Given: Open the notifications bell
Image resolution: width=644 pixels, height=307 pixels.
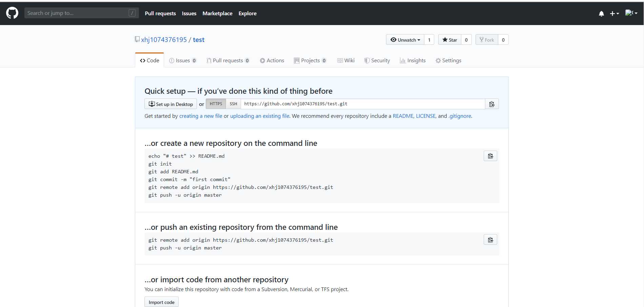Looking at the screenshot, I should tap(601, 14).
